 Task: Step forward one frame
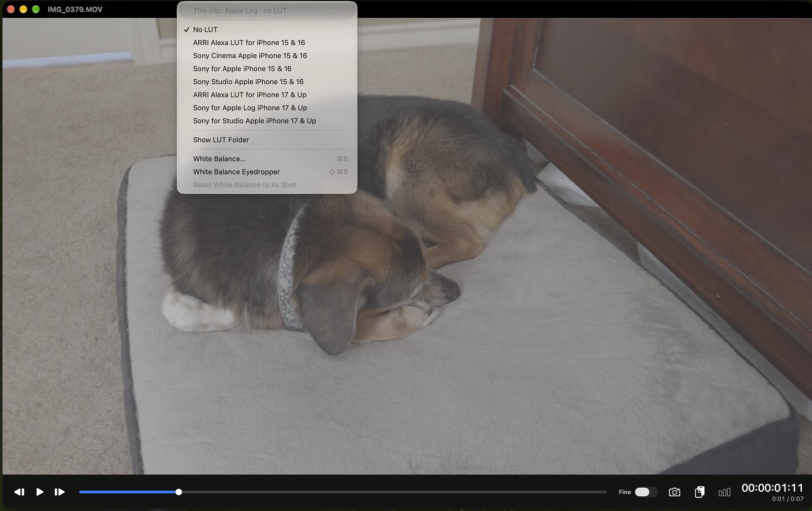(59, 492)
